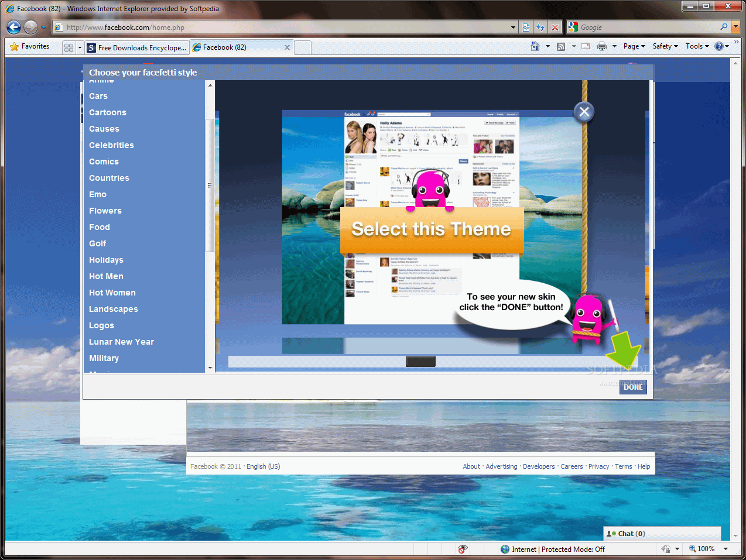Image resolution: width=746 pixels, height=560 pixels.
Task: Click the dark preview scroll slider handle
Action: [x=420, y=362]
